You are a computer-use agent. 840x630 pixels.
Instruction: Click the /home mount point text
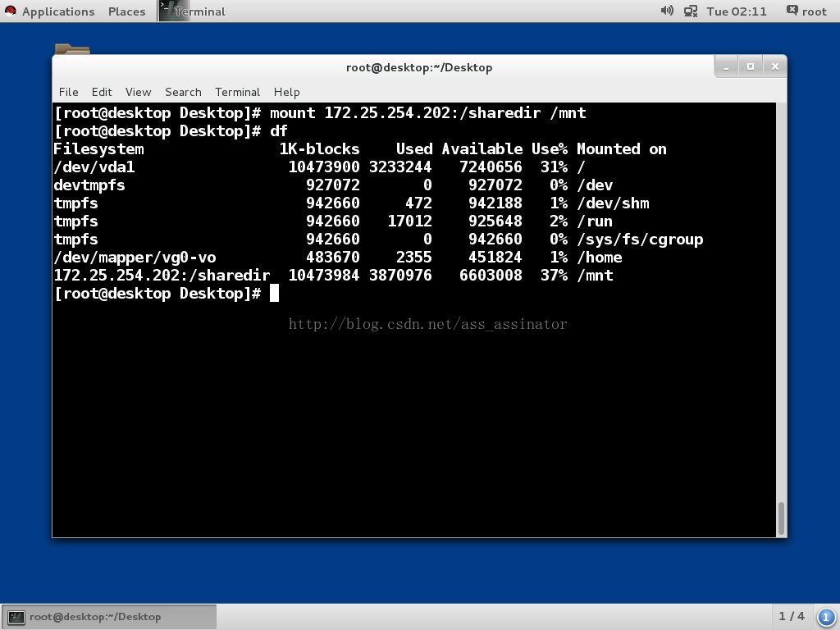(600, 258)
